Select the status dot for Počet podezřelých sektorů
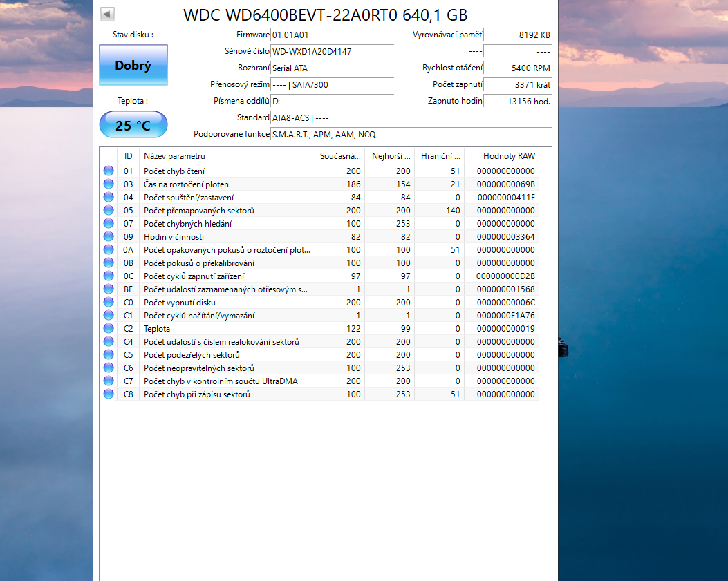The image size is (728, 581). (x=109, y=354)
